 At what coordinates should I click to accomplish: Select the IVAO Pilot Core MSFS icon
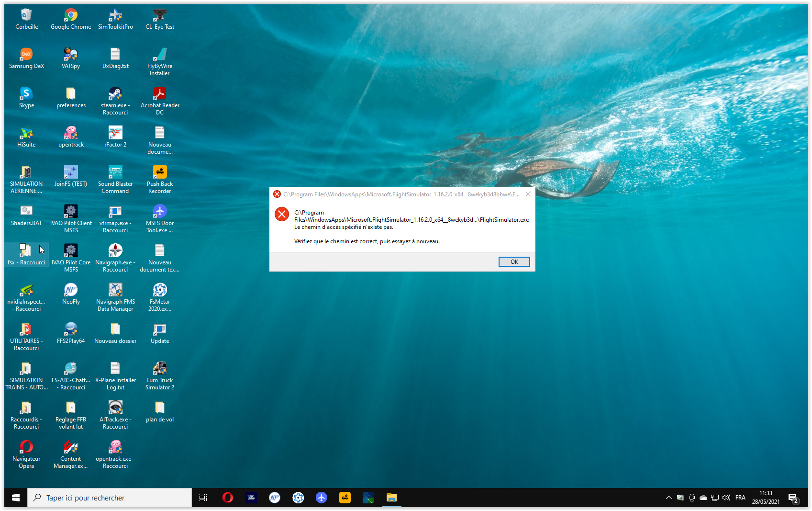pyautogui.click(x=71, y=258)
